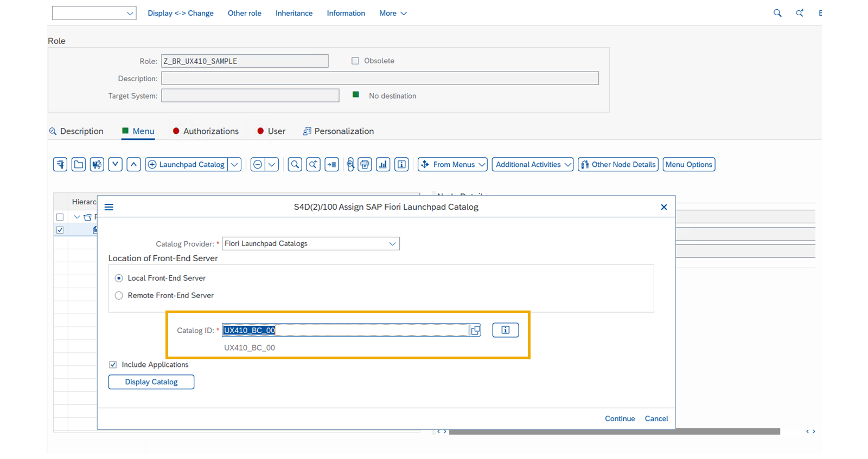Switch to the User tab
This screenshot has width=868, height=459.
point(271,131)
